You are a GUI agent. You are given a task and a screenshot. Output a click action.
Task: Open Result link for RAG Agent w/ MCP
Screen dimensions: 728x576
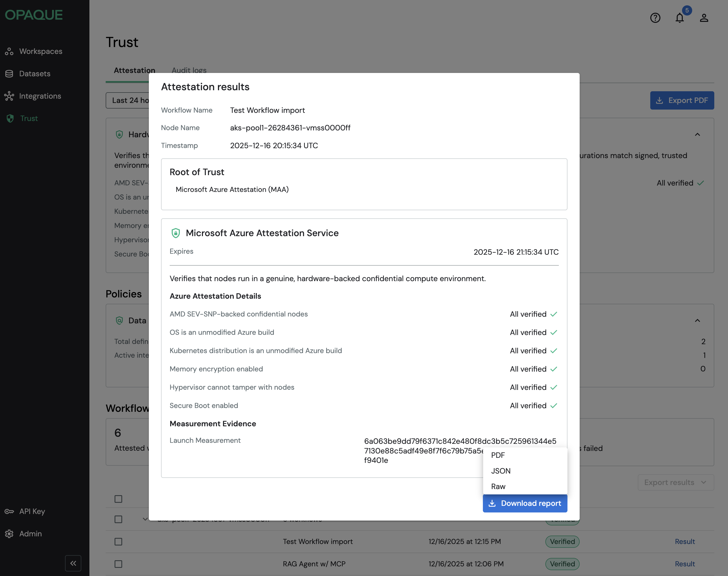(x=685, y=564)
